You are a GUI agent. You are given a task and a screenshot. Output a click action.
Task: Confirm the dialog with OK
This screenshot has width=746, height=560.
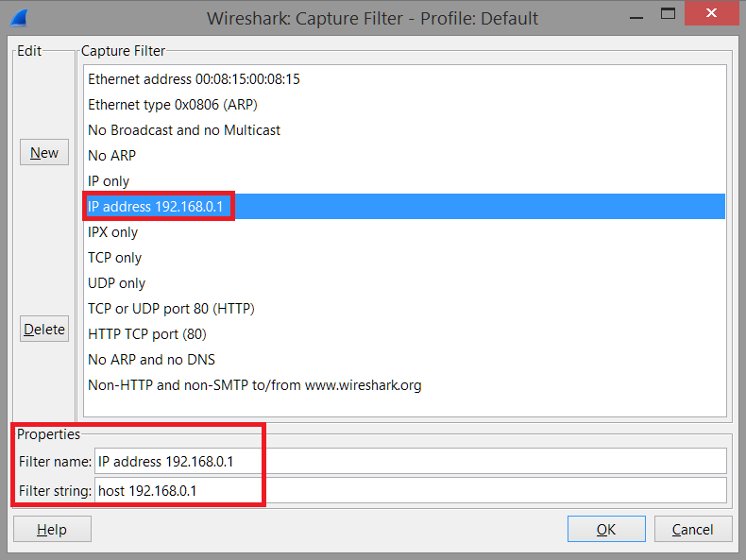tap(606, 529)
